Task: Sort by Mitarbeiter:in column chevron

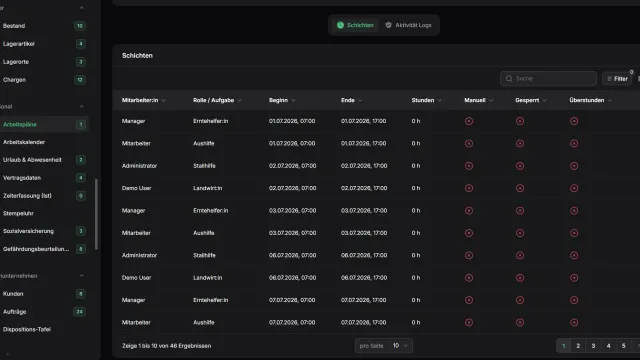Action: 164,100
